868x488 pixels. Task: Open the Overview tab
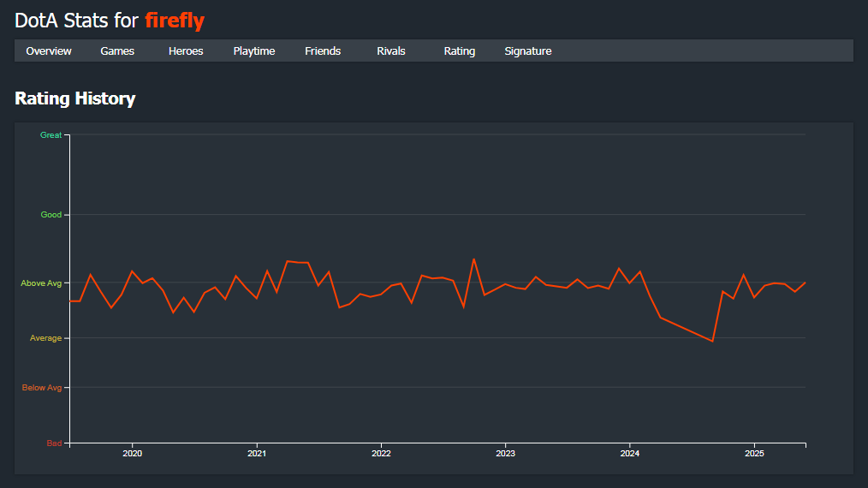click(x=49, y=51)
